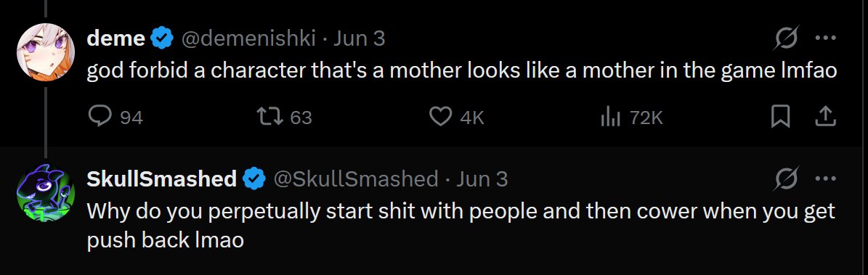Click SkullSmashed's blue verified badge

click(x=254, y=179)
